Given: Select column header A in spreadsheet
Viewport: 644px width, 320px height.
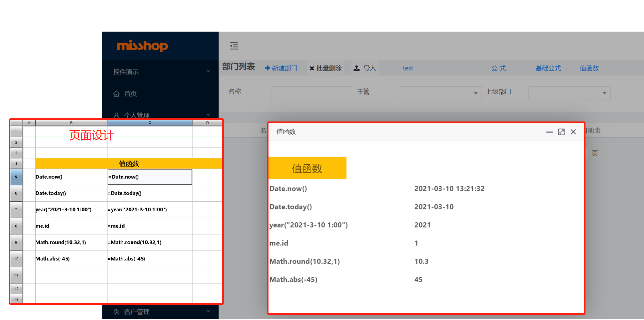Looking at the screenshot, I should tap(29, 123).
